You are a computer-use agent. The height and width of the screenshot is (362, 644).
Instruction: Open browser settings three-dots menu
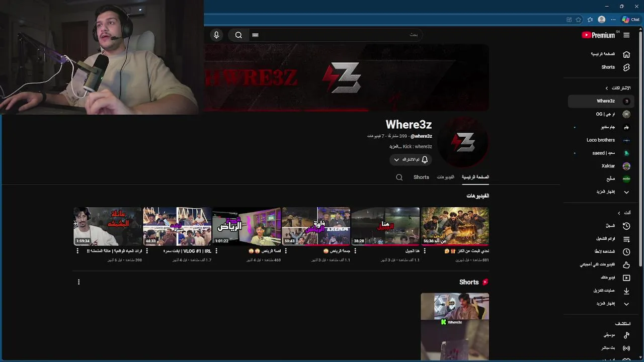point(613,20)
